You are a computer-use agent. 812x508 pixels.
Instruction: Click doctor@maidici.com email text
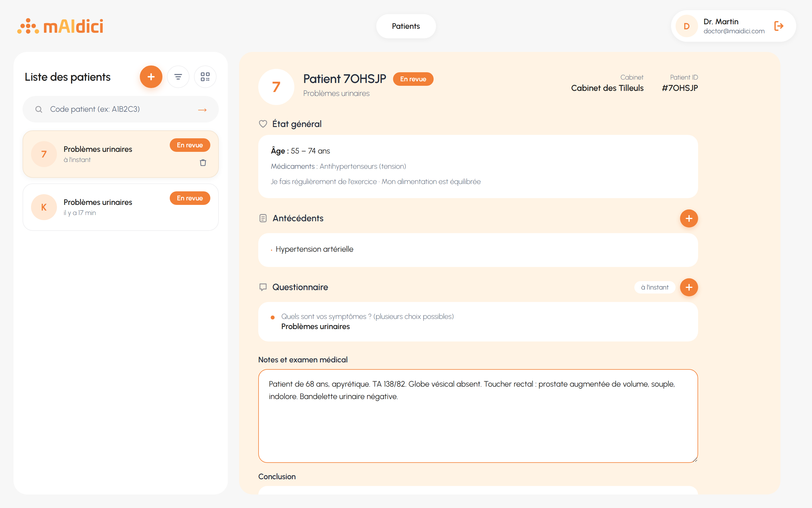[x=734, y=31]
